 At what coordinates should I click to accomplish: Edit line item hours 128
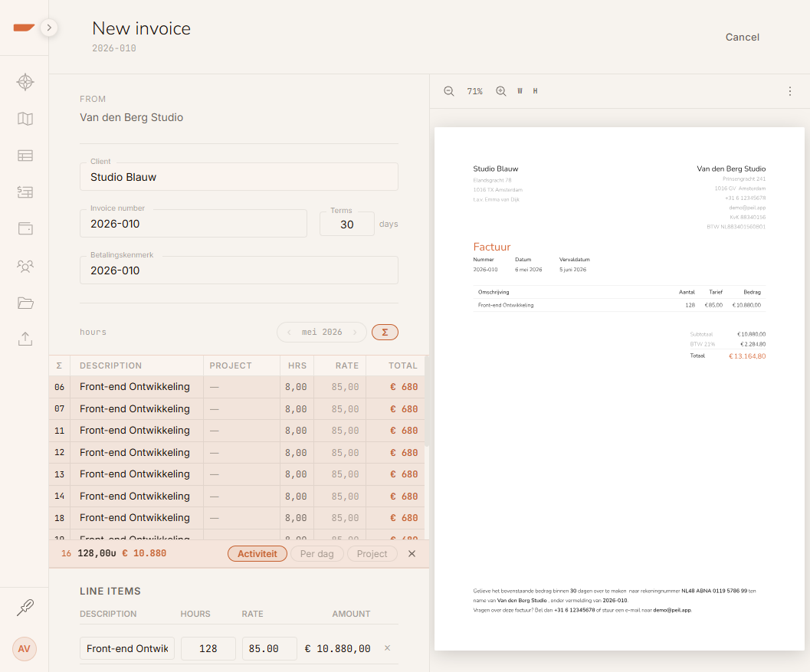[208, 649]
